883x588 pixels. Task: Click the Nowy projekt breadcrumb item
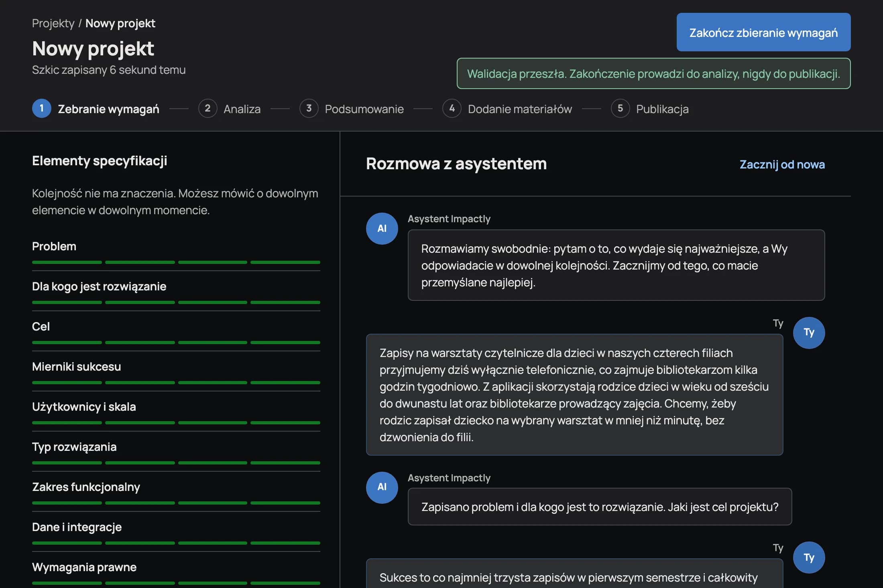point(120,23)
